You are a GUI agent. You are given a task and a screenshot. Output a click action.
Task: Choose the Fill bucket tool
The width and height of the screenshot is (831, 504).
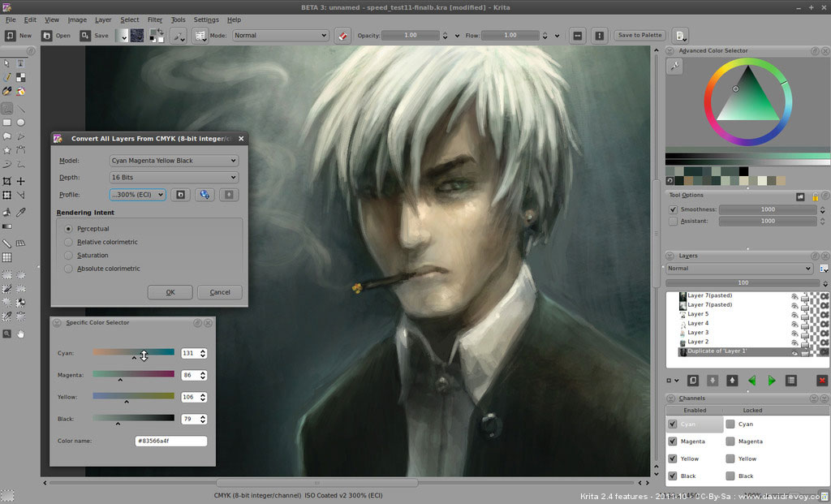pos(6,213)
